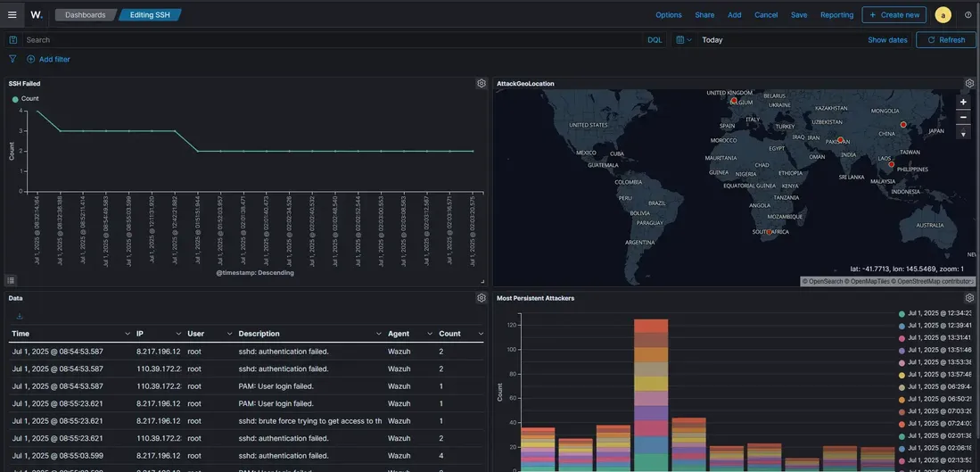Select the Editing SSH breadcrumb

point(150,15)
